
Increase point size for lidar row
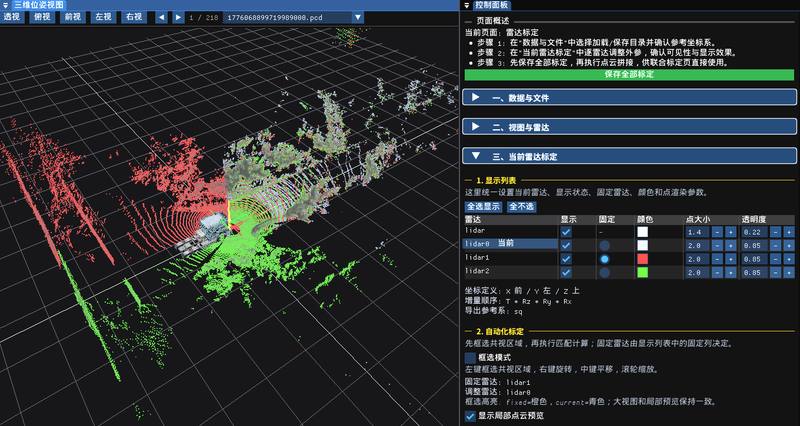(x=730, y=232)
